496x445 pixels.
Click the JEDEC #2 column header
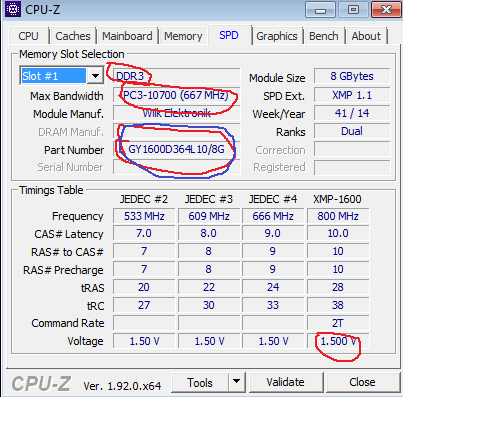point(144,199)
